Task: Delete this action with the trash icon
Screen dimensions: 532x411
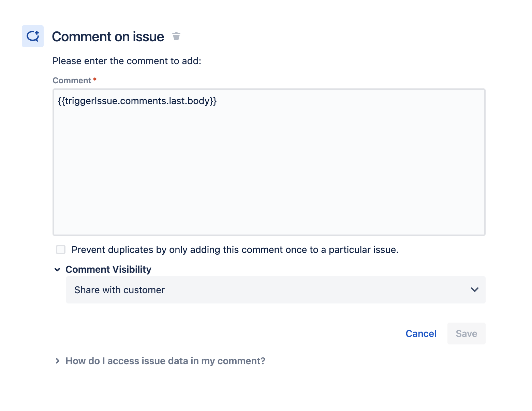Action: tap(176, 36)
